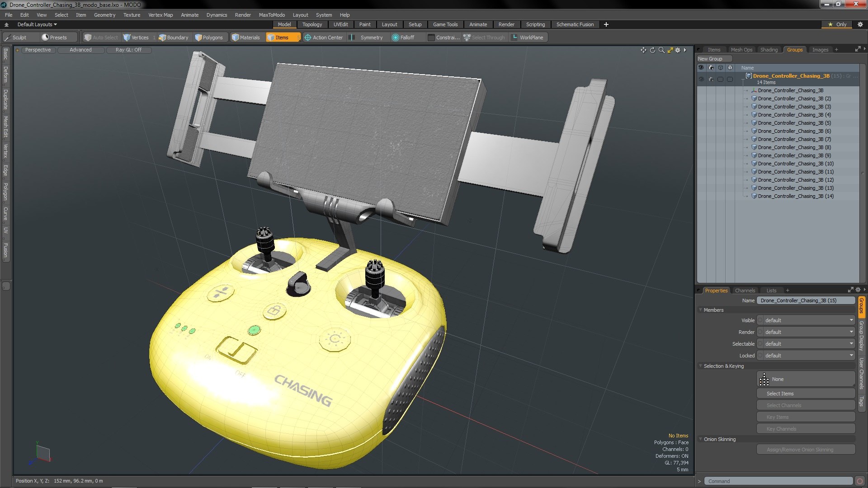Expand the Properties panel with arrows icon
The height and width of the screenshot is (488, 868).
pyautogui.click(x=850, y=290)
